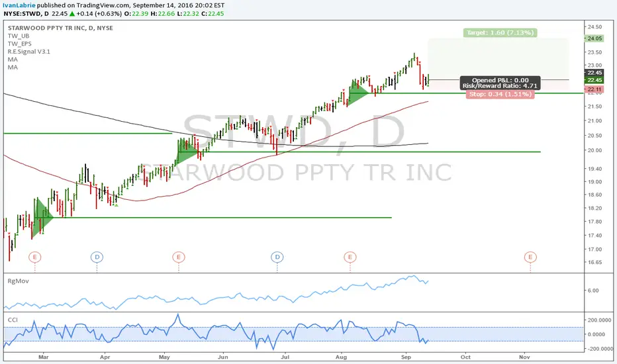The width and height of the screenshot is (617, 364).
Task: Click the 22.11 stop price tag
Action: pyautogui.click(x=594, y=89)
